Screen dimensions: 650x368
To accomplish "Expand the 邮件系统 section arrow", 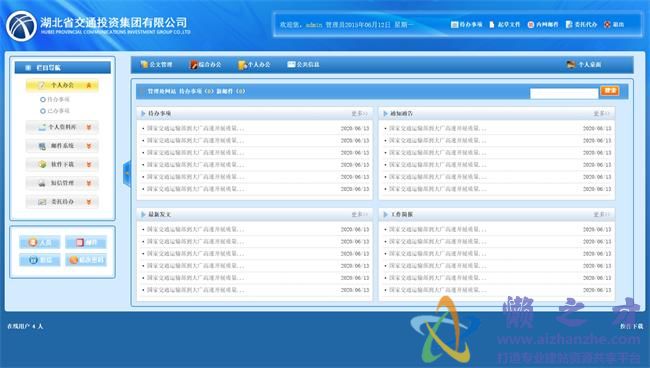I will (x=89, y=146).
